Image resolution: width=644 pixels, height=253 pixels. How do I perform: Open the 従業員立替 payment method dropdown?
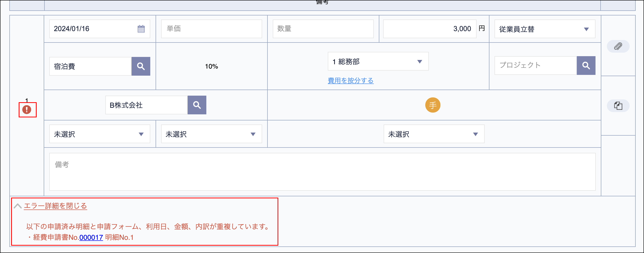coord(545,29)
